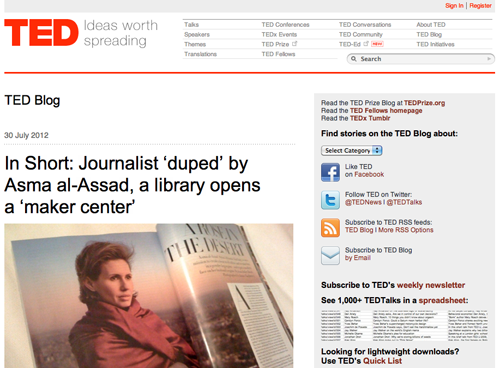This screenshot has width=500, height=368.
Task: Click Register link
Action: [480, 5]
